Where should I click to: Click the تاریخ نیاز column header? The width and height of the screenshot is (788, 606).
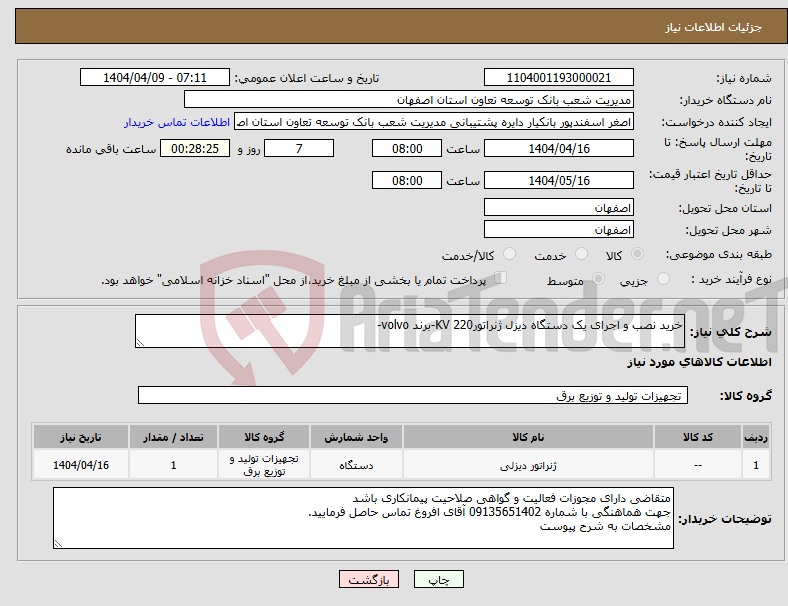(x=81, y=437)
